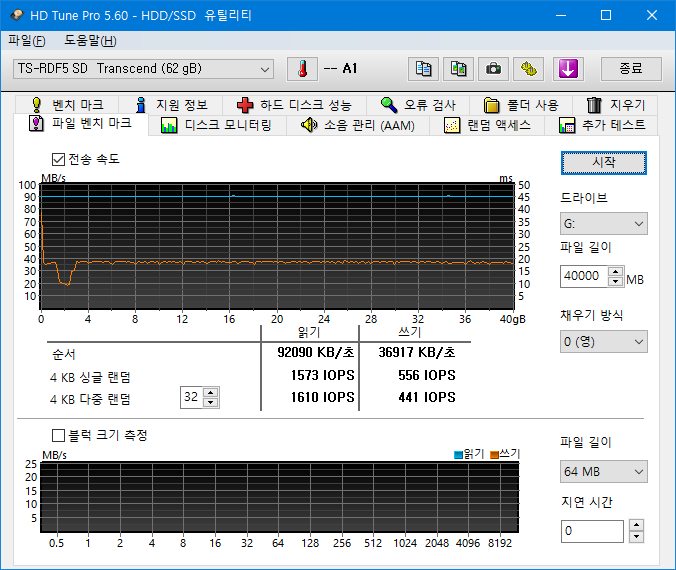Go to the 지우기 tab
The image size is (676, 570).
coord(615,105)
